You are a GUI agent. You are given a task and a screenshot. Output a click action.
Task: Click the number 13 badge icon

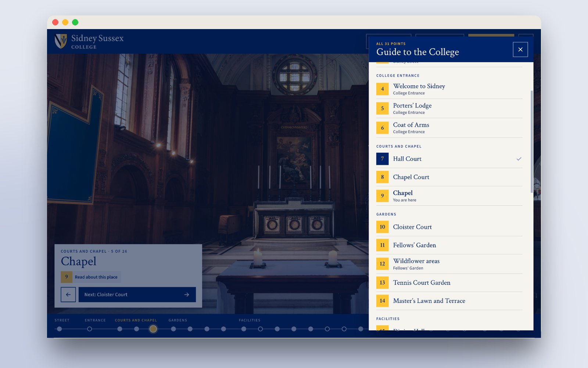[x=382, y=283]
